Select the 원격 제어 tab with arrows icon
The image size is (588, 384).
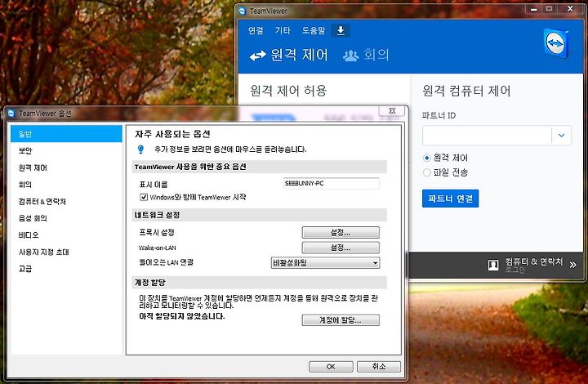tap(289, 55)
